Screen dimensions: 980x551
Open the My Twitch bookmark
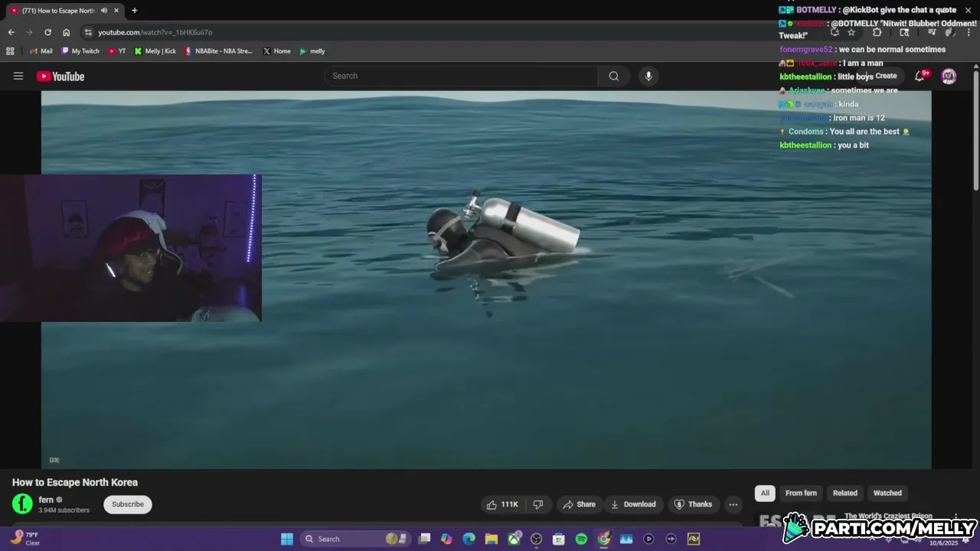coord(80,51)
